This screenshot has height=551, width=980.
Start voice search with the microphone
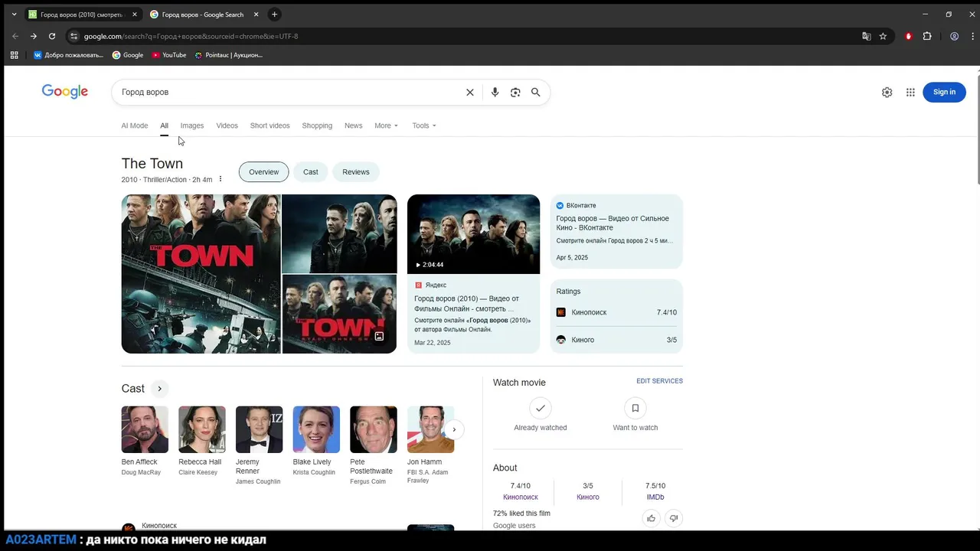[495, 92]
